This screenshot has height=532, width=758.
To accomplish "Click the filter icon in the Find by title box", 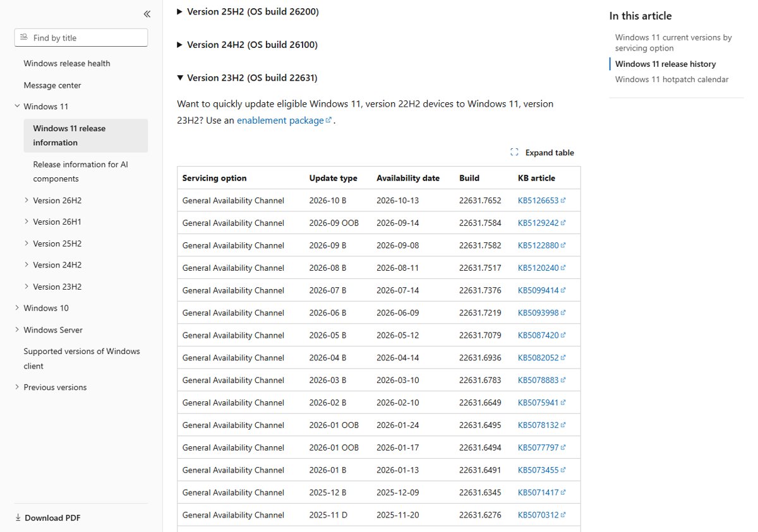I will (x=24, y=37).
